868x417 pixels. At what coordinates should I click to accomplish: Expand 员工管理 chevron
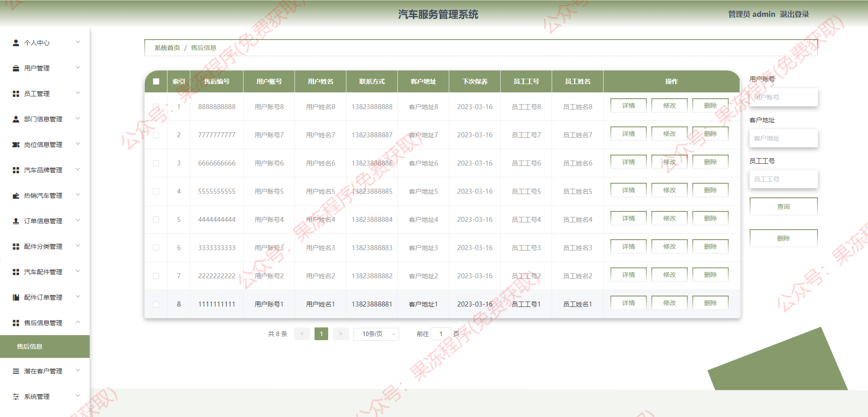[x=78, y=93]
